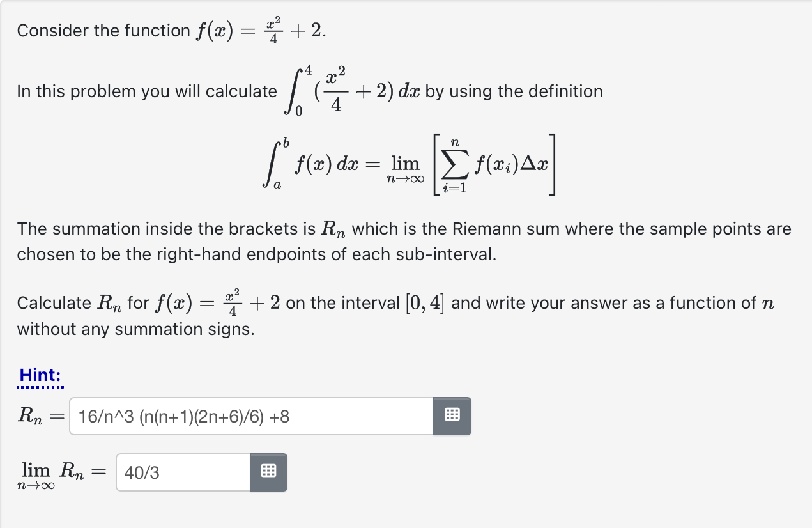Reveal the problem hint via the blue Hint text
812x528 pixels.
point(40,375)
